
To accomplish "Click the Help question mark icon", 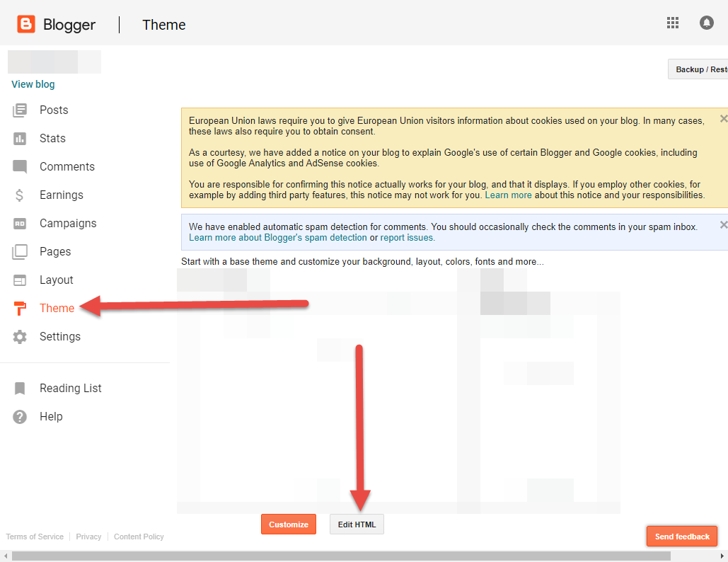I will [x=20, y=417].
